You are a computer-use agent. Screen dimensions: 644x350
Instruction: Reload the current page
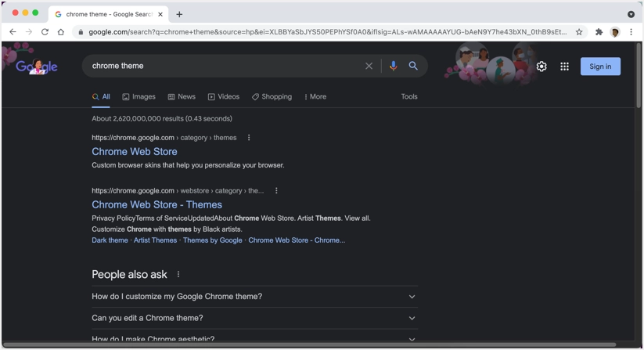coord(45,32)
